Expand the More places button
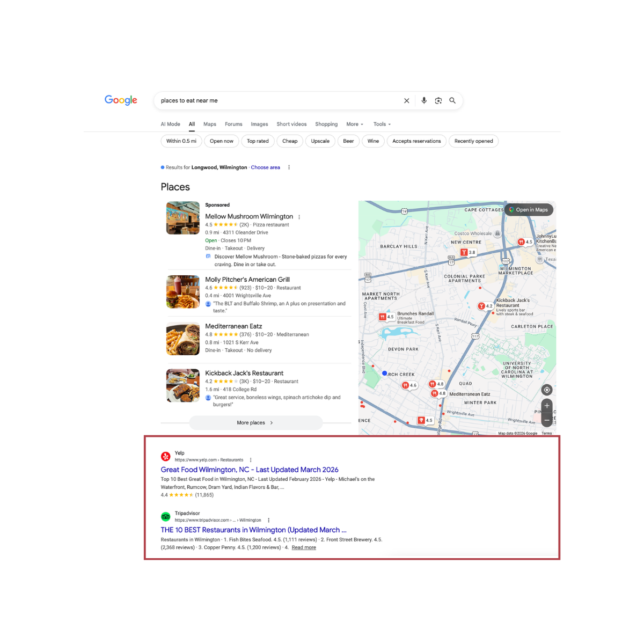644x644 pixels. tap(255, 423)
